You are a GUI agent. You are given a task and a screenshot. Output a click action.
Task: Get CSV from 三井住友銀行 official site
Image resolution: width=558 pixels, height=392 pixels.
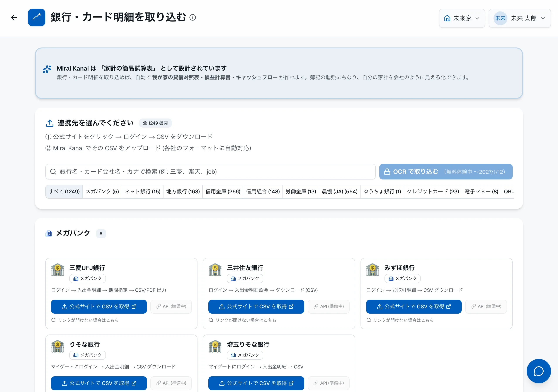pyautogui.click(x=256, y=306)
